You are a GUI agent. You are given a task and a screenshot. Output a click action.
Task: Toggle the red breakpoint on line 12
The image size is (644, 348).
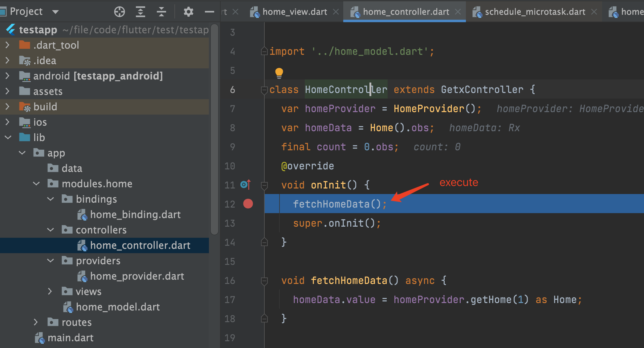[x=248, y=204]
